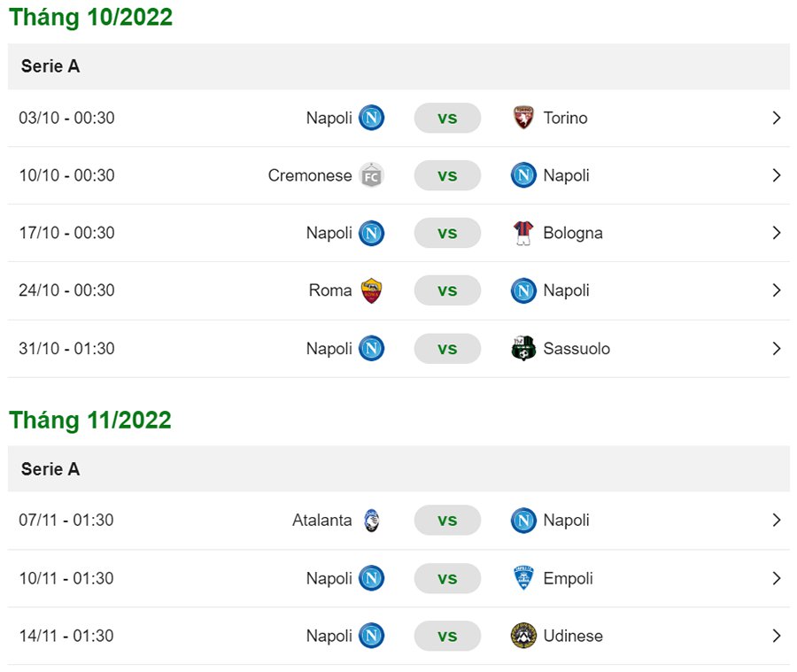This screenshot has width=797, height=672.
Task: Open the chevron on the Napoli vs Udinese row
Action: [777, 636]
